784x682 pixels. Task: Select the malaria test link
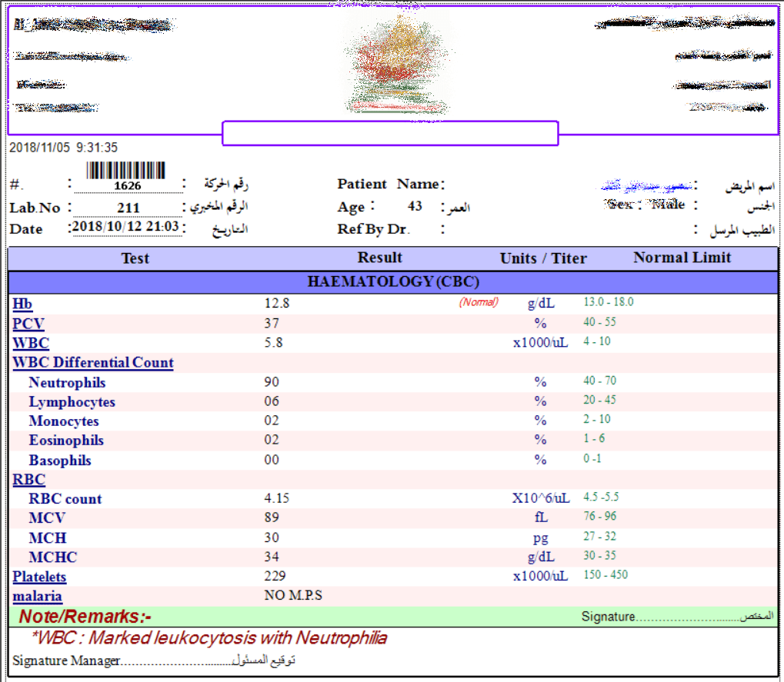tap(37, 596)
